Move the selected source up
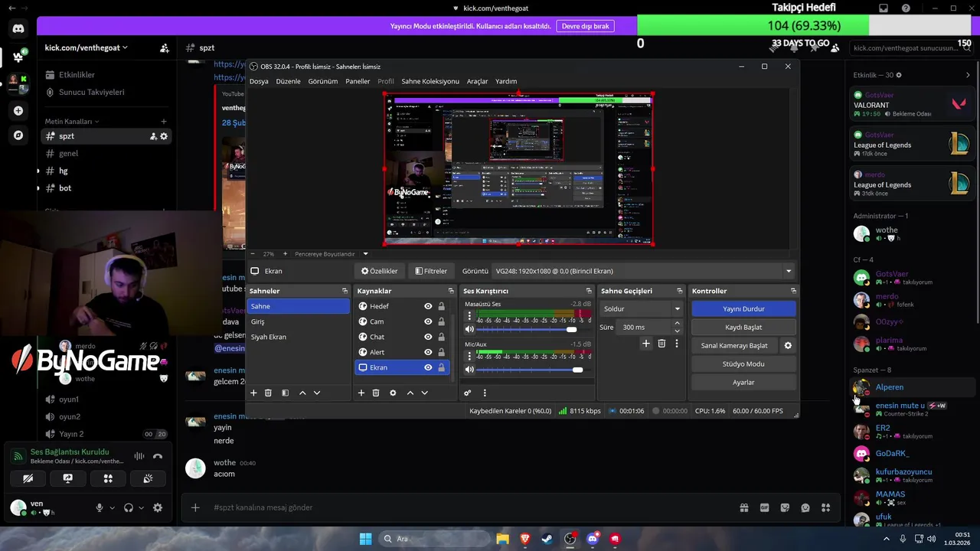The height and width of the screenshot is (551, 980). click(x=410, y=393)
